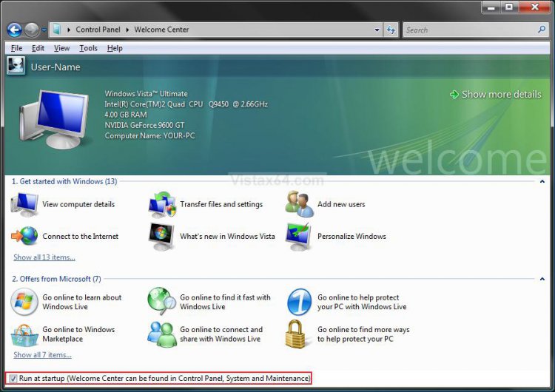Click the Add new users icon
The image size is (555, 392).
[300, 204]
